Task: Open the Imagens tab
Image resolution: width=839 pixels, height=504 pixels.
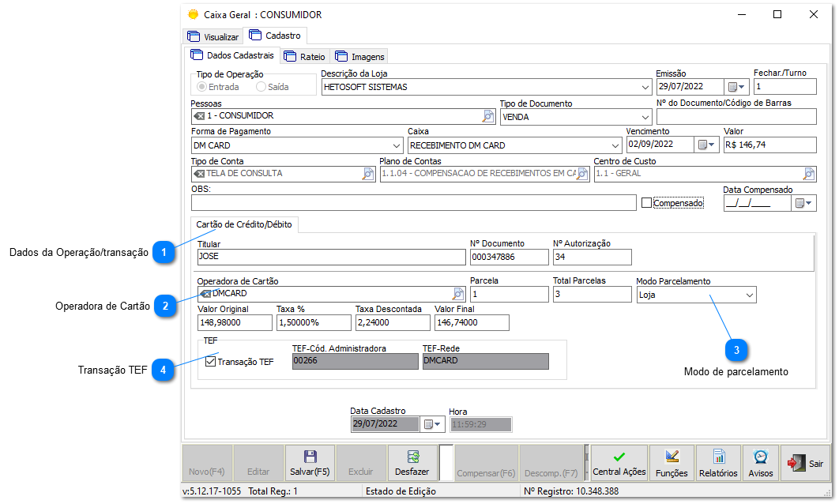Action: tap(360, 57)
